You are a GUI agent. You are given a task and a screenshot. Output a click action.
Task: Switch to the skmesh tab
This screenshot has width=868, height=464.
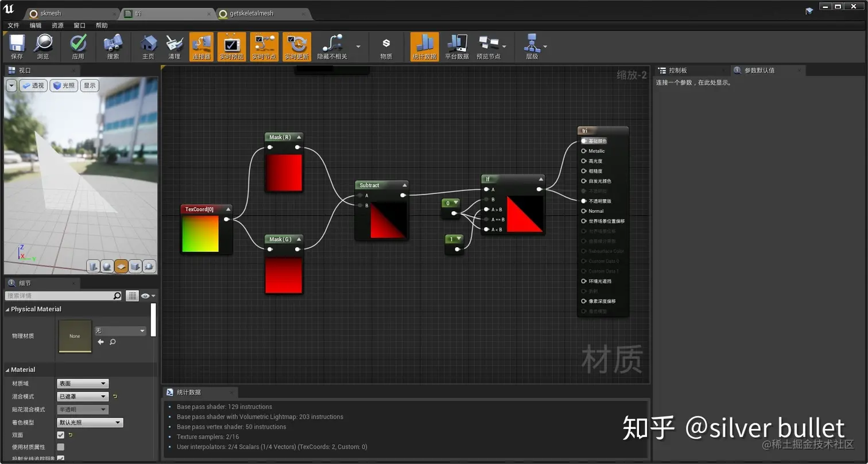tap(72, 13)
